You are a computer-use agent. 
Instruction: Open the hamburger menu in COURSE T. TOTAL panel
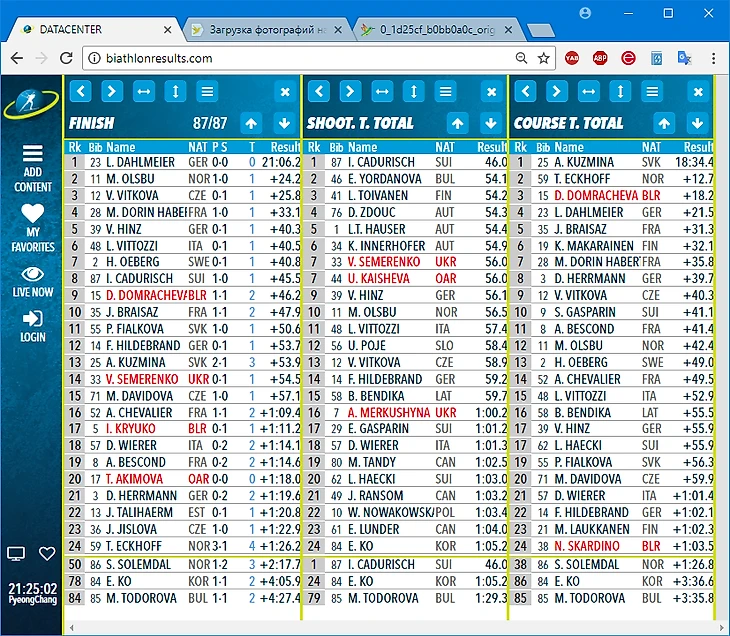click(652, 92)
